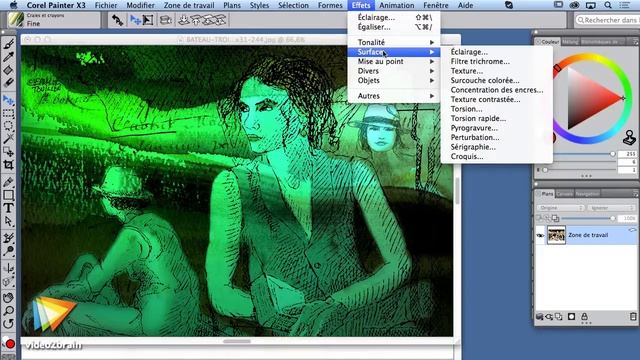
Task: Select the Brush tool in the toolbox
Action: pyautogui.click(x=9, y=43)
